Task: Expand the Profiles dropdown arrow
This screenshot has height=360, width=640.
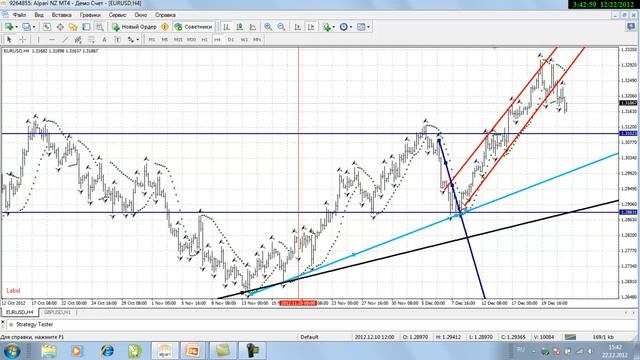Action: [34, 27]
